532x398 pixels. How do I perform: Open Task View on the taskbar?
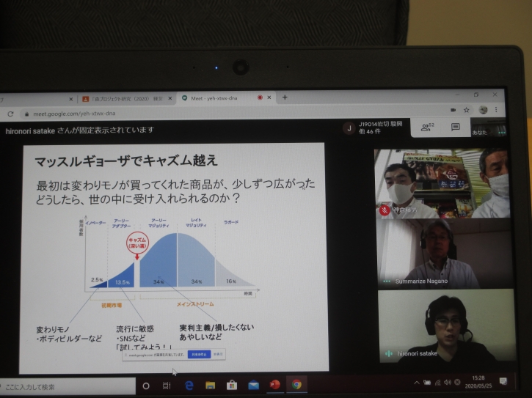coord(167,386)
